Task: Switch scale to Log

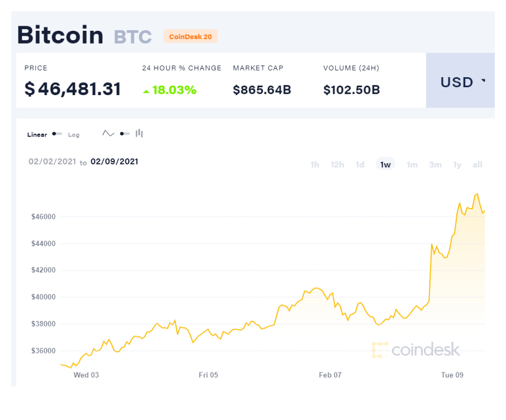Action: (74, 134)
